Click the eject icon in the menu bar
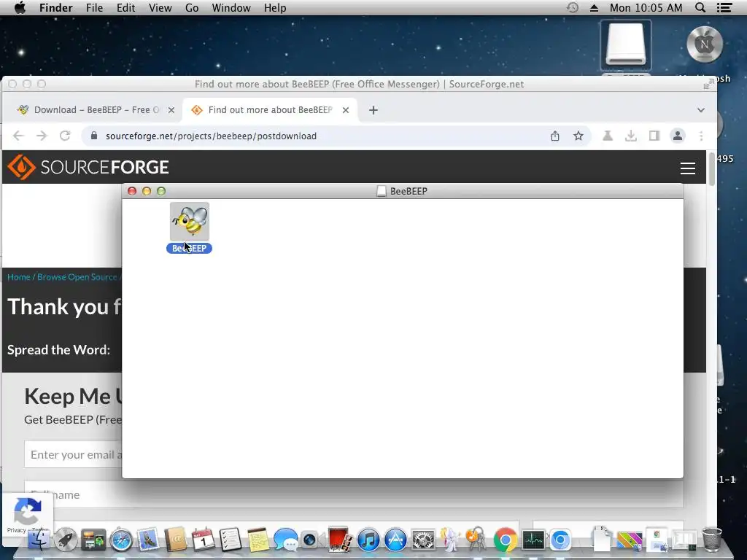The width and height of the screenshot is (747, 560). 594,7
